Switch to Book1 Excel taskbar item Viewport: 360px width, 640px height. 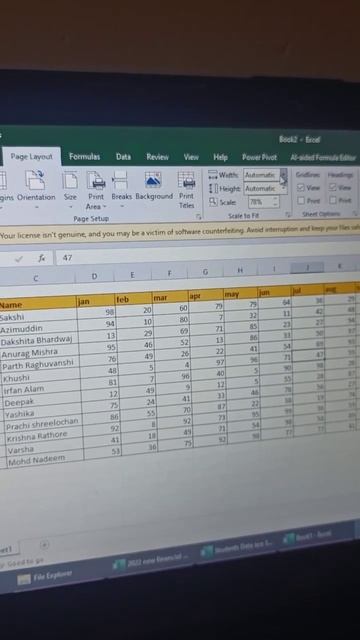[x=308, y=536]
